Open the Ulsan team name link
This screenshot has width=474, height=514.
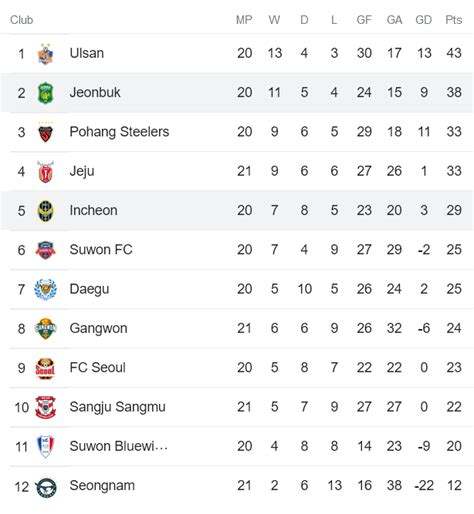pos(87,53)
